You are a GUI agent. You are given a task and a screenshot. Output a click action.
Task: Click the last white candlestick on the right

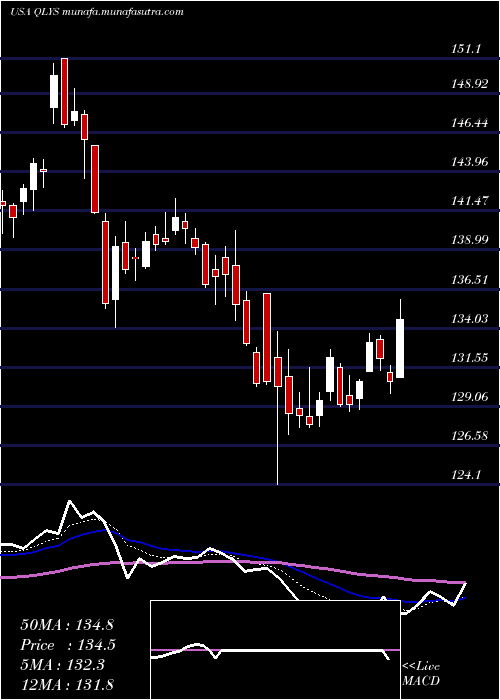[x=400, y=348]
